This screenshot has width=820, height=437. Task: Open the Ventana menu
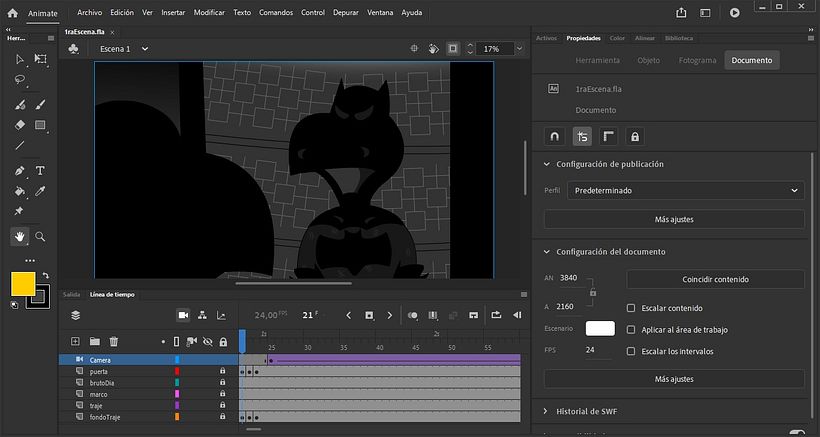click(380, 13)
